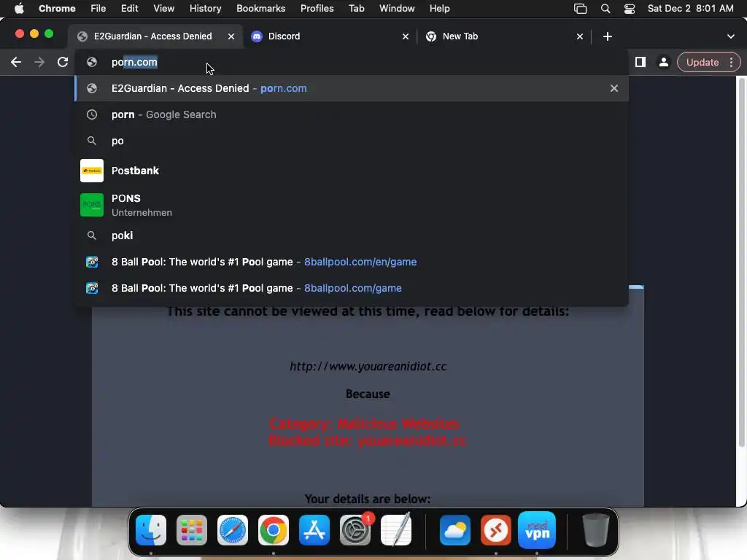Screen dimensions: 747x560
Task: Open a new tab with plus icon
Action: pos(608,36)
